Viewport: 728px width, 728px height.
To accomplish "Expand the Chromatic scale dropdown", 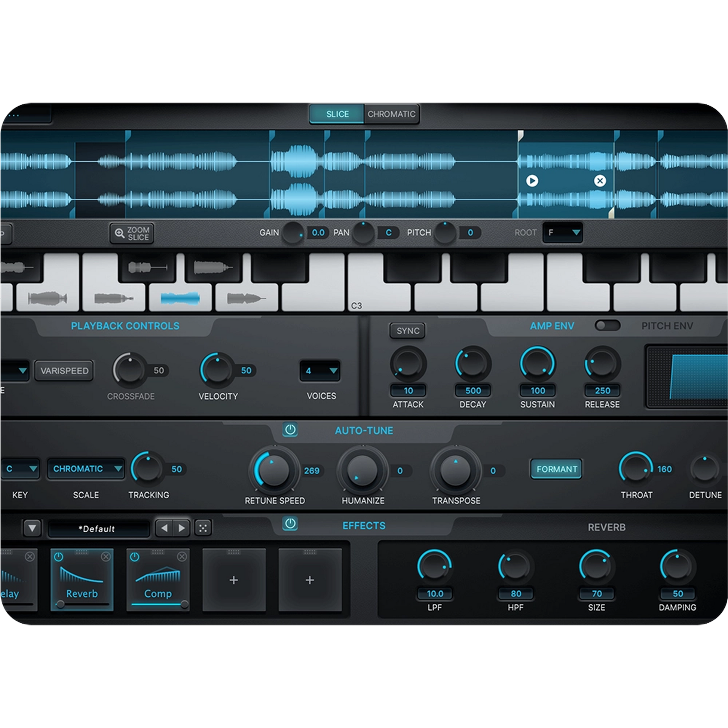I will [86, 469].
